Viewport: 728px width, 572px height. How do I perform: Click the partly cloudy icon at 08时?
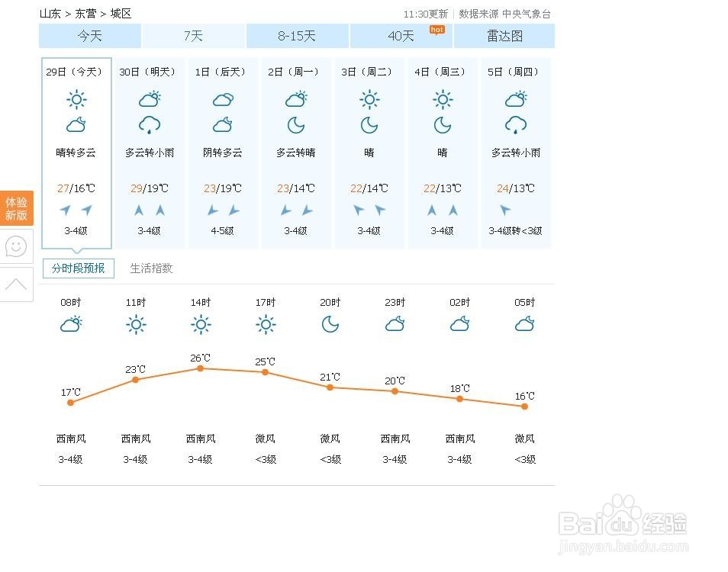pos(71,324)
